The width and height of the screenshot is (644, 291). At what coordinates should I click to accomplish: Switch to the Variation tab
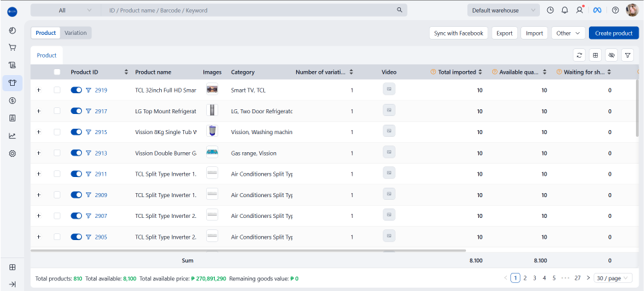tap(75, 33)
